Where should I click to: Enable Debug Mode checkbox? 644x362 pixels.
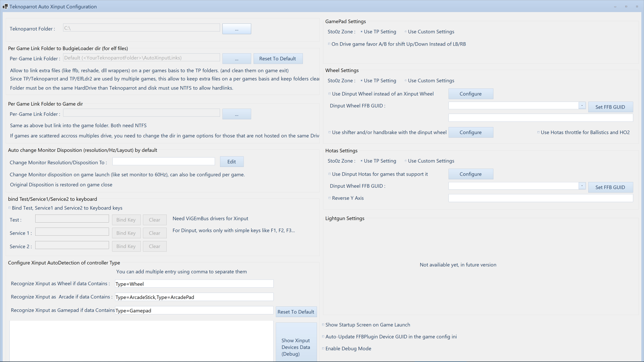point(323,349)
